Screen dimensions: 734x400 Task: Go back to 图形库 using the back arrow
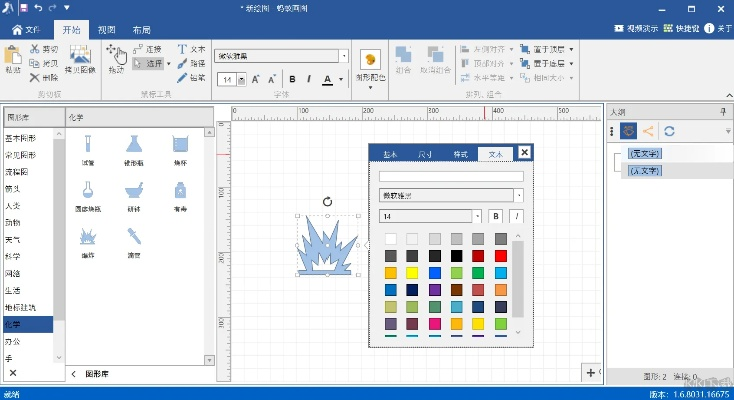pos(74,373)
